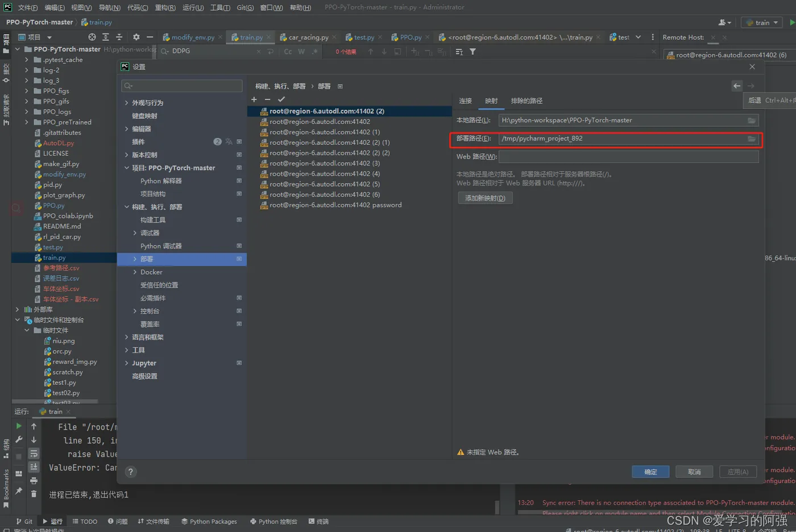Click collapse all icon in project panel
This screenshot has height=532, width=796.
tap(119, 37)
